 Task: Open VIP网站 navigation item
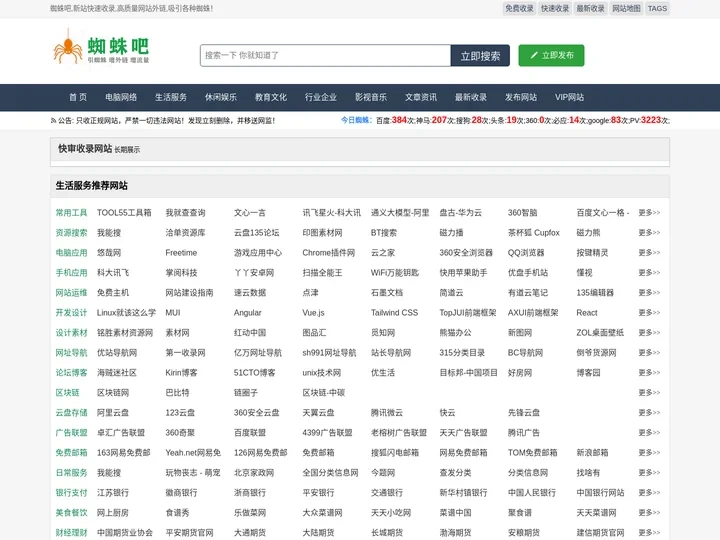click(569, 97)
